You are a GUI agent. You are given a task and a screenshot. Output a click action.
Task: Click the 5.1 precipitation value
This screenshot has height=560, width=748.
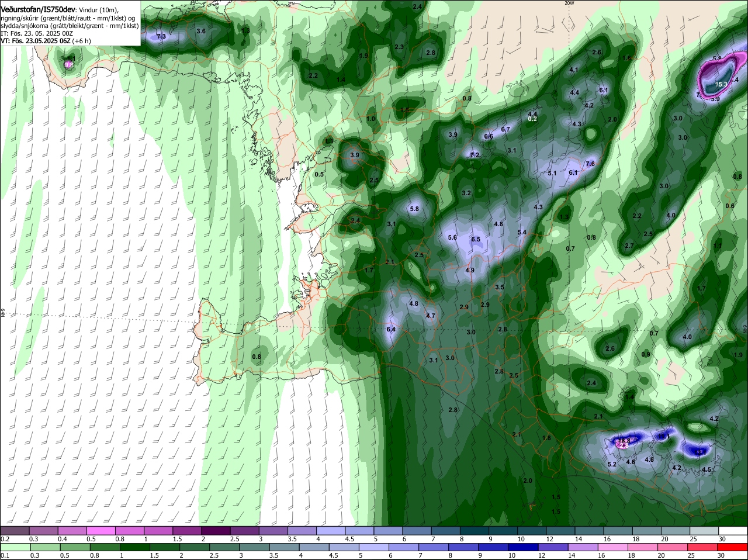(x=553, y=174)
